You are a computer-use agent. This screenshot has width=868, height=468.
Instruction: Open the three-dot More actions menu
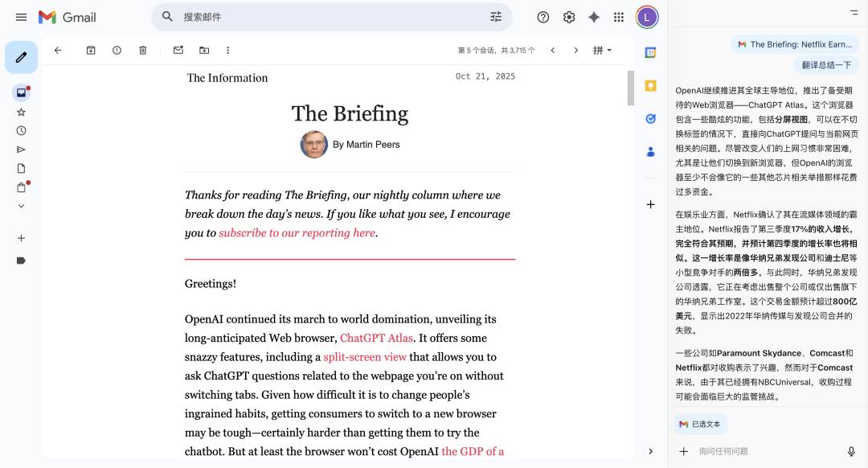pyautogui.click(x=228, y=50)
